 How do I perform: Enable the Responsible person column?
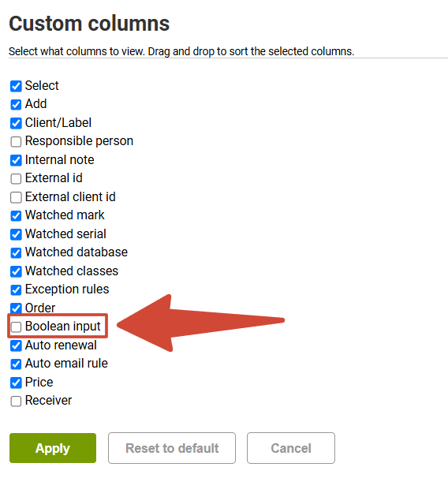pos(16,142)
